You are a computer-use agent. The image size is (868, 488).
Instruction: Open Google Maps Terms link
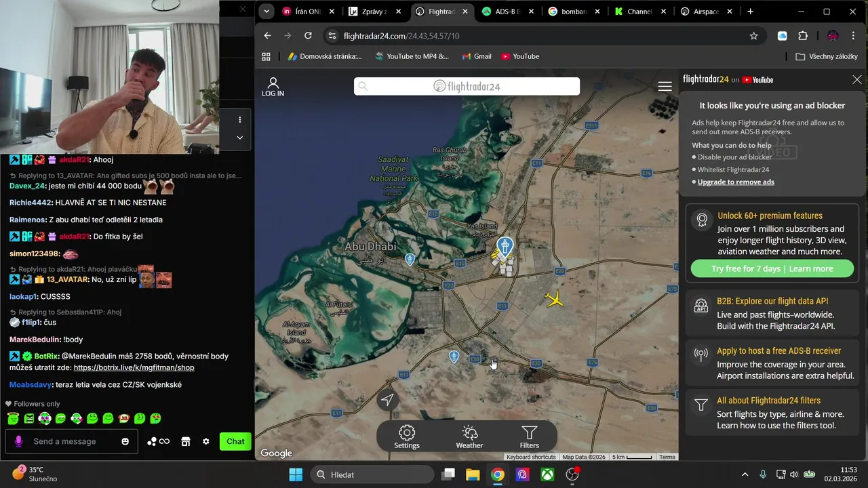667,457
